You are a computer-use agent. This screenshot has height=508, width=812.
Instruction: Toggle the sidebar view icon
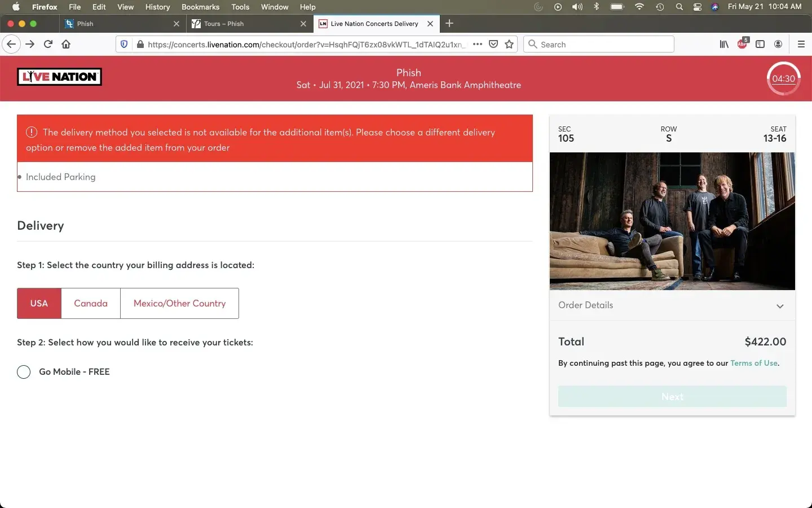pyautogui.click(x=760, y=44)
